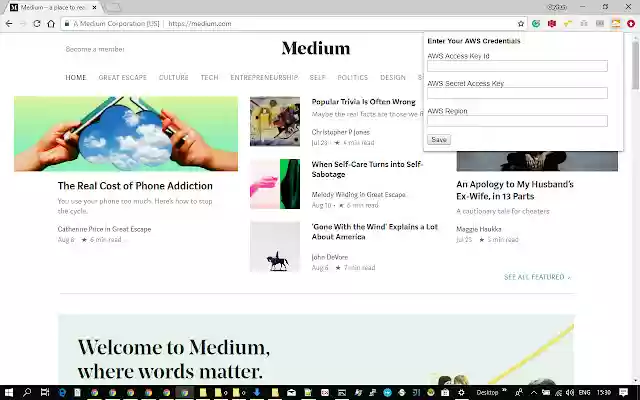Image resolution: width=640 pixels, height=400 pixels.
Task: Select the HOME navigation tab
Action: click(76, 77)
